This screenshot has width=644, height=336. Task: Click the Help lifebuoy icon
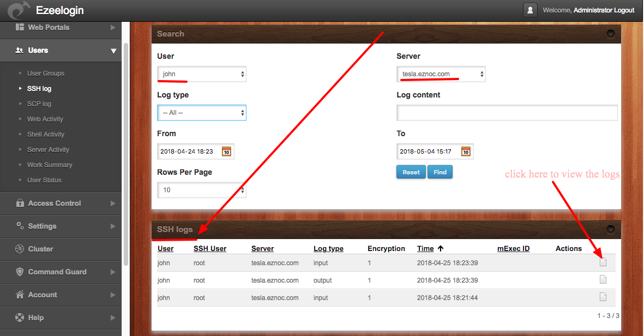point(20,317)
